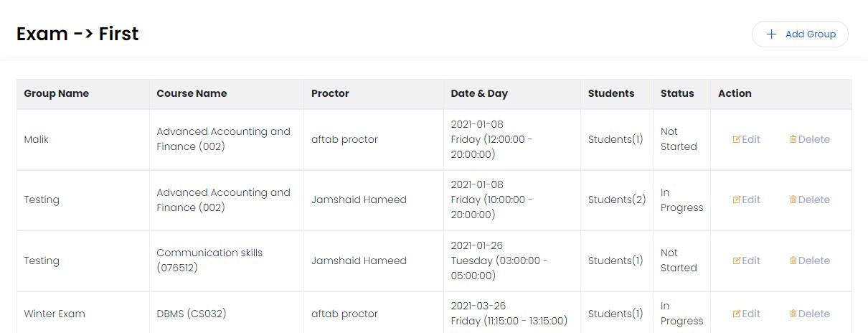Click edit icon for Testing Advanced Accounting row

[x=736, y=200]
